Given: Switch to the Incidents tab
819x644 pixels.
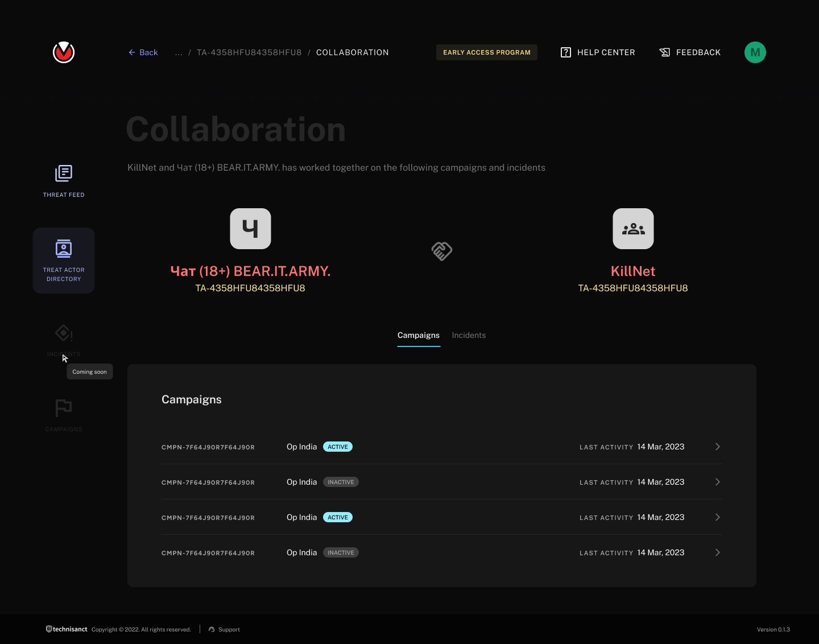Looking at the screenshot, I should coord(469,335).
